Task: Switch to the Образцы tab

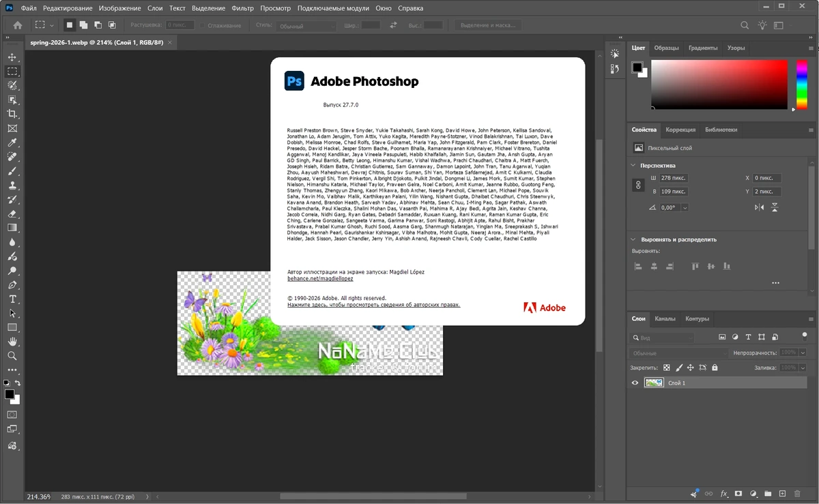Action: 666,48
